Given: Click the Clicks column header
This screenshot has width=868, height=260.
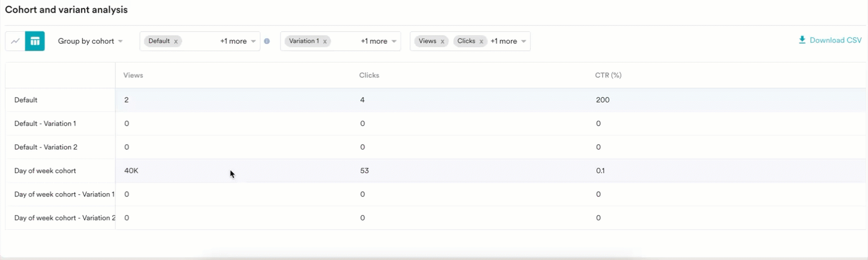Looking at the screenshot, I should (369, 75).
